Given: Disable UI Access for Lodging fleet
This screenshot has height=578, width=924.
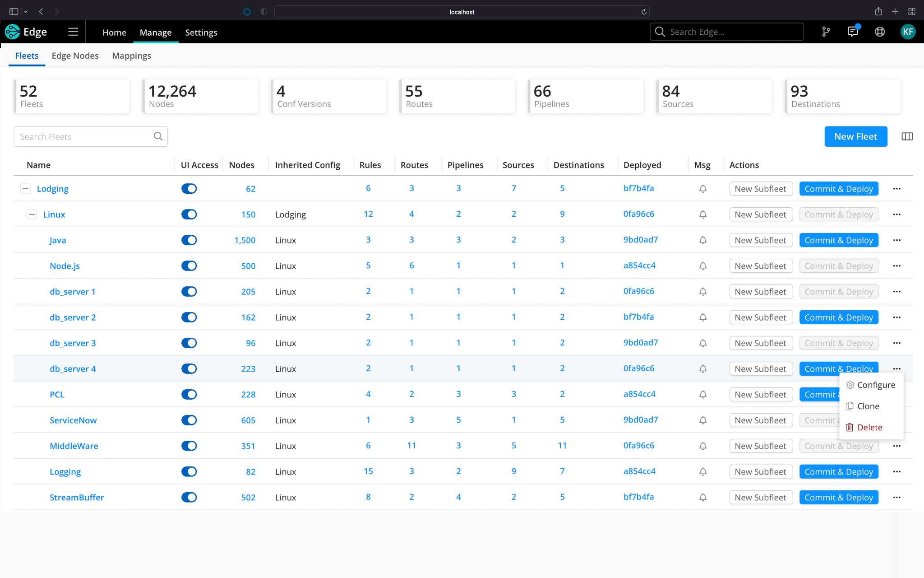Looking at the screenshot, I should click(x=189, y=189).
